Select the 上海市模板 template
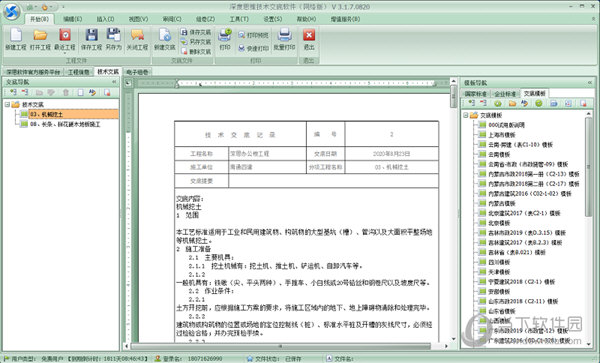The width and height of the screenshot is (600, 363). (502, 135)
